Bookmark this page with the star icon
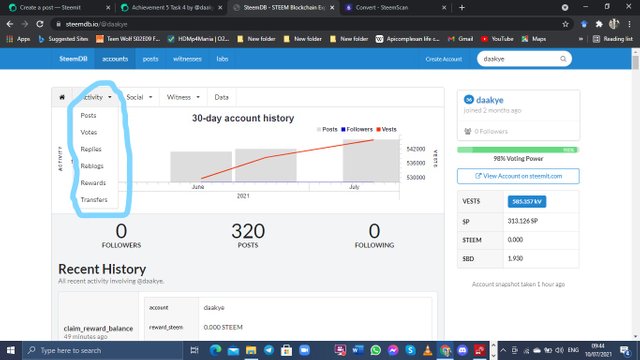 [565, 24]
